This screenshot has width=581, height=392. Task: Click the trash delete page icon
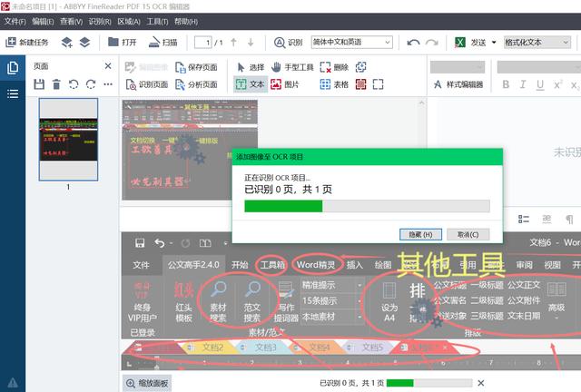pos(56,84)
